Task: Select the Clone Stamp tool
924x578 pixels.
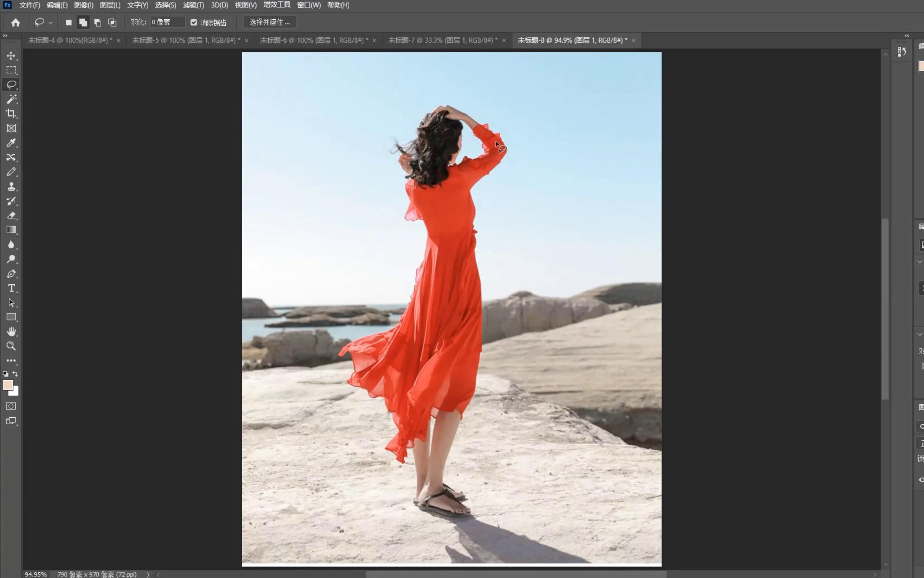Action: click(x=11, y=187)
